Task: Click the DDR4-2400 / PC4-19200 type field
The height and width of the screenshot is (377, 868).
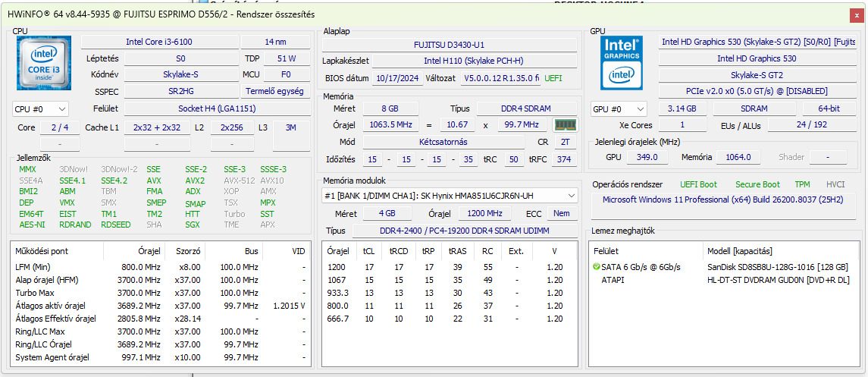Action: pyautogui.click(x=465, y=231)
